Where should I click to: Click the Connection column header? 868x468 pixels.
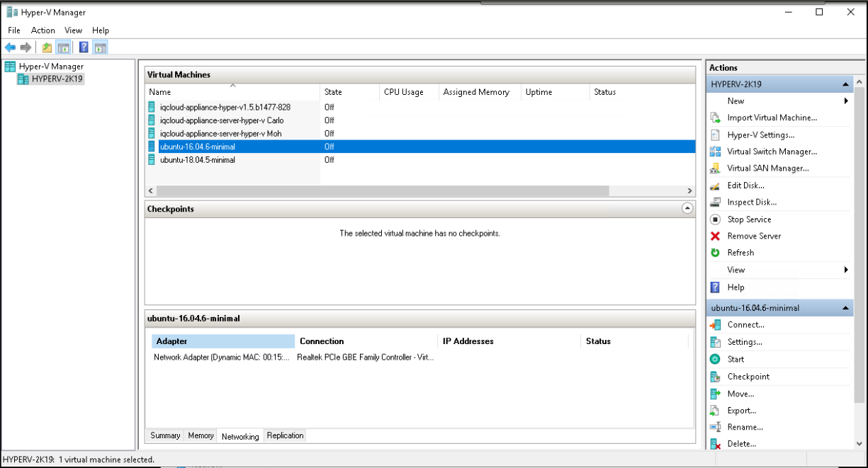(366, 341)
